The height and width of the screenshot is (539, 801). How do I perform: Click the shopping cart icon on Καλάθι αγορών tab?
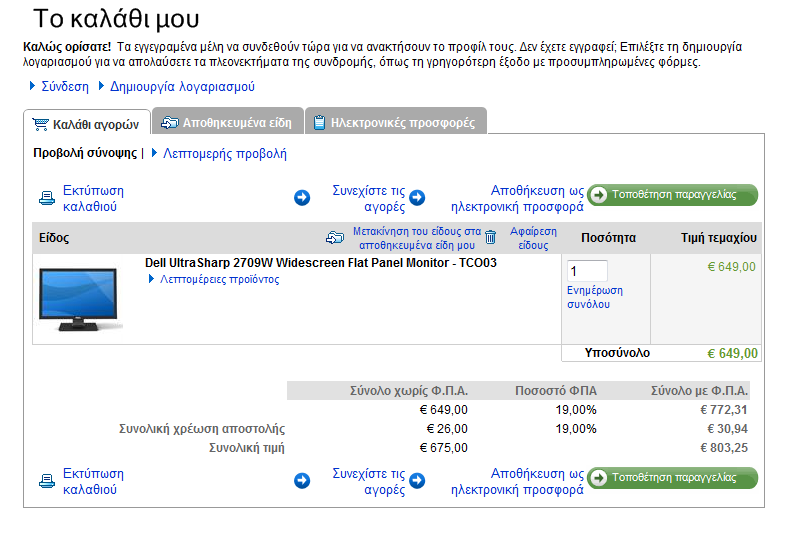point(40,124)
